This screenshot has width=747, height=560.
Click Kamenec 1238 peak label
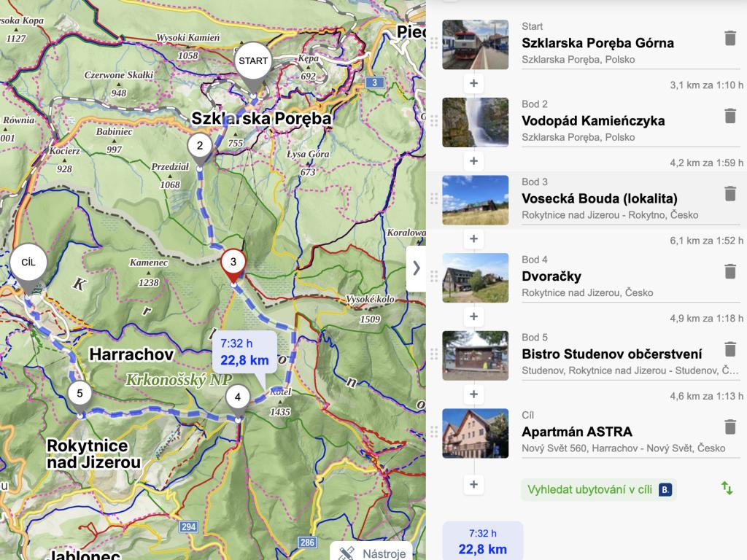point(149,272)
